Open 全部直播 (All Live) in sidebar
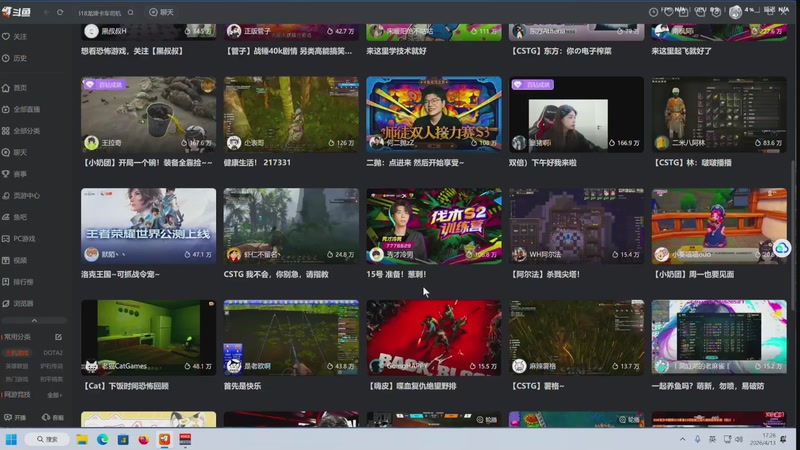The width and height of the screenshot is (800, 450). [21, 109]
